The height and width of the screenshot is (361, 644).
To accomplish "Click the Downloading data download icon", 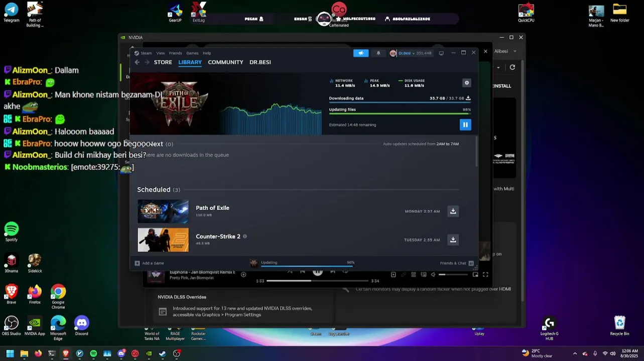I will 468,98.
